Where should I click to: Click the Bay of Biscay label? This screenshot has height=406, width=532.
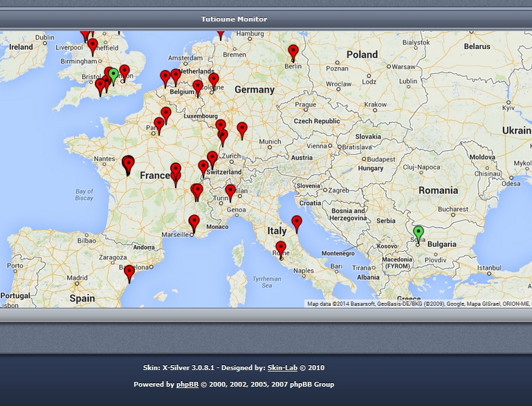coord(84,194)
